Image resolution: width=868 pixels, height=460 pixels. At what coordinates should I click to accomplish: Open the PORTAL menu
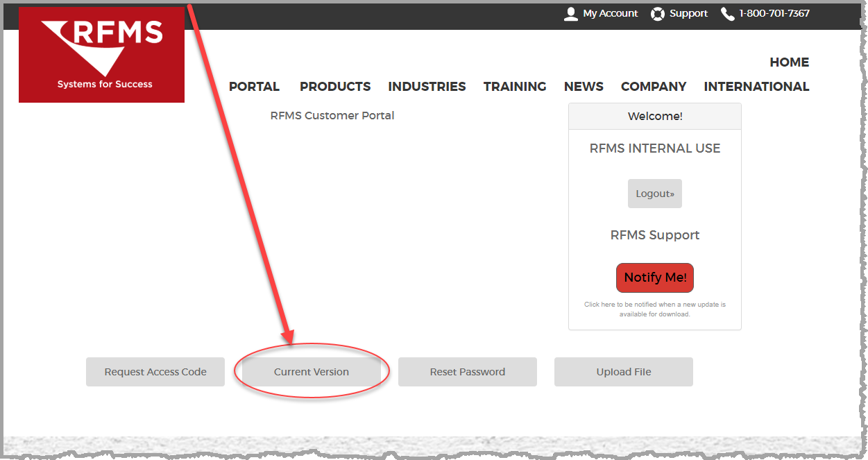(x=254, y=87)
